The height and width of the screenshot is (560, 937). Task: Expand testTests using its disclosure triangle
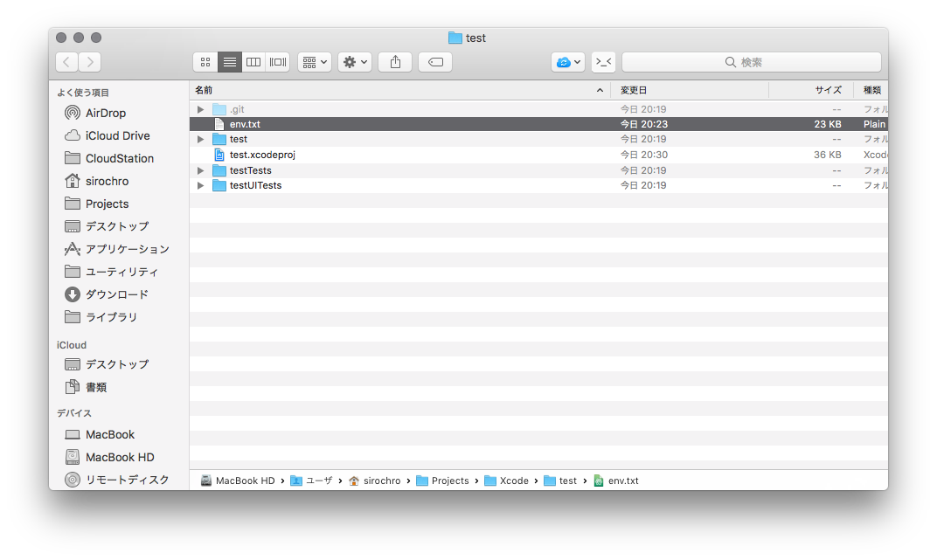pos(200,169)
